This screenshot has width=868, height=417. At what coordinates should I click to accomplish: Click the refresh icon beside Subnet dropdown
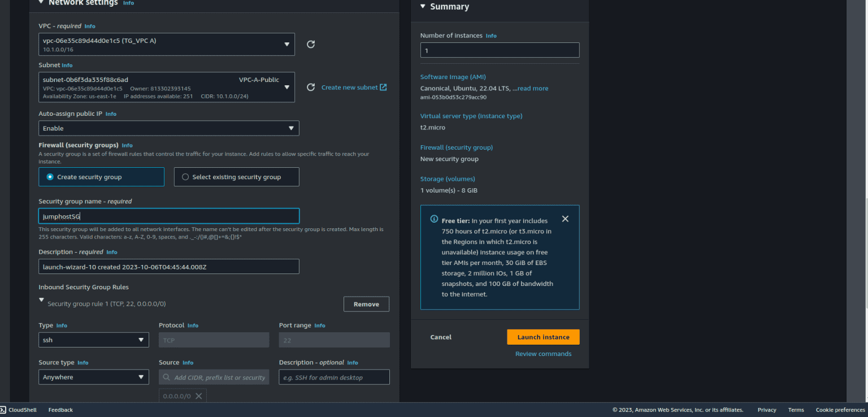click(310, 88)
